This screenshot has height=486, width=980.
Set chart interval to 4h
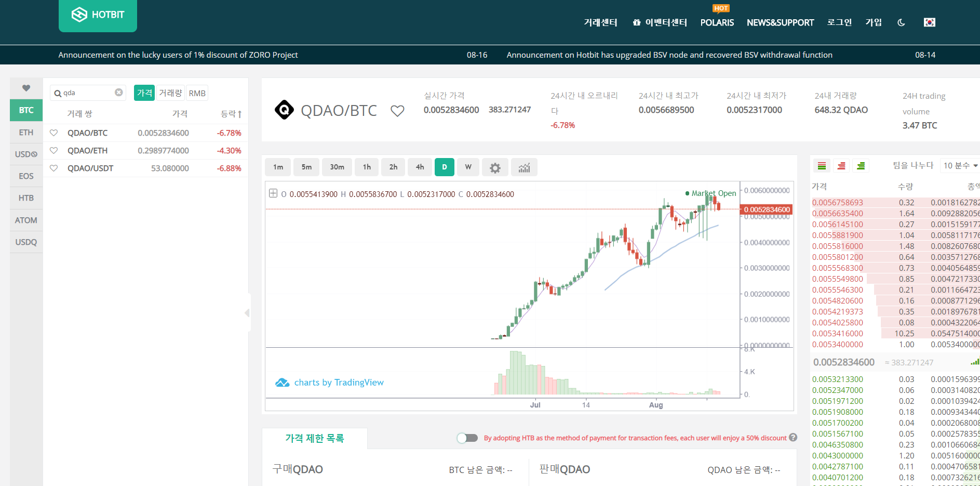point(420,167)
